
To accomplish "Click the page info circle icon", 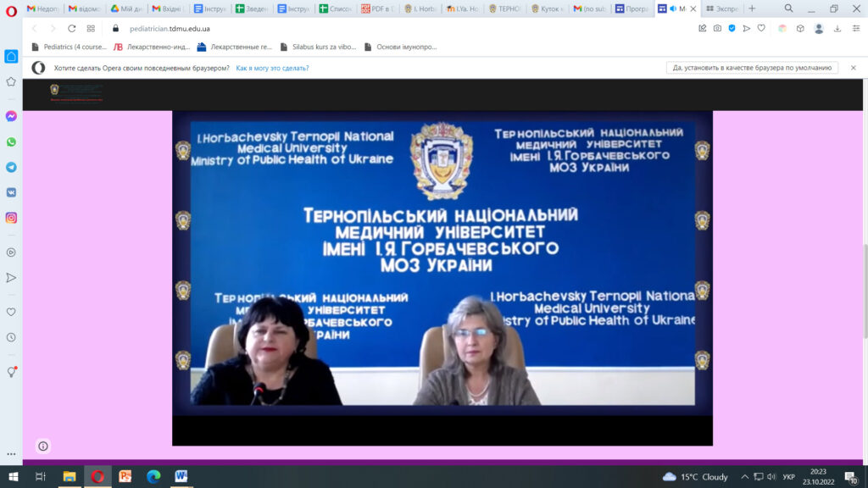I will point(43,446).
